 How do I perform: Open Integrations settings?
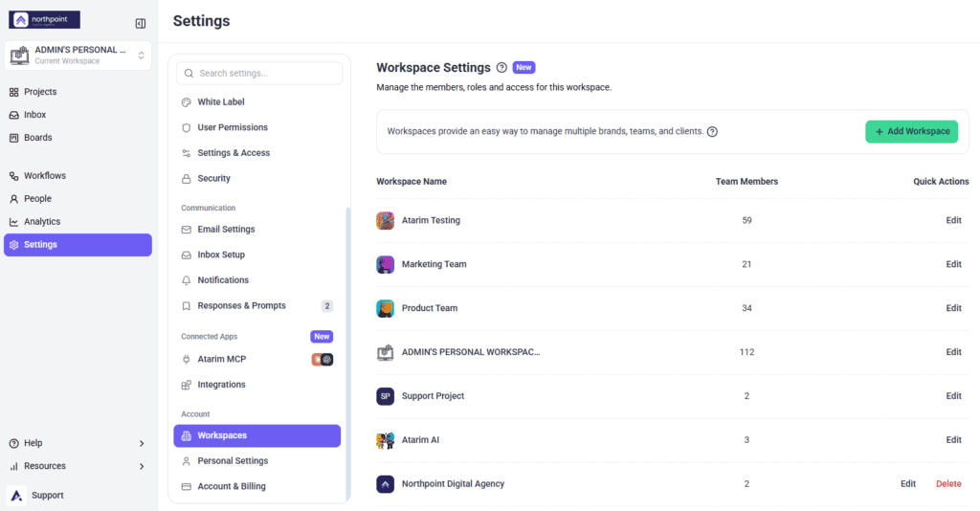[x=221, y=385]
